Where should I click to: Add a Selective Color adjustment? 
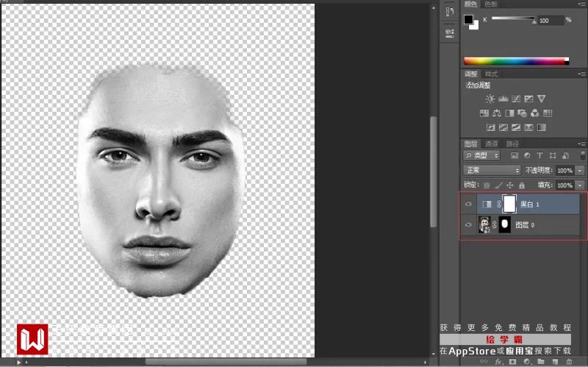point(528,127)
